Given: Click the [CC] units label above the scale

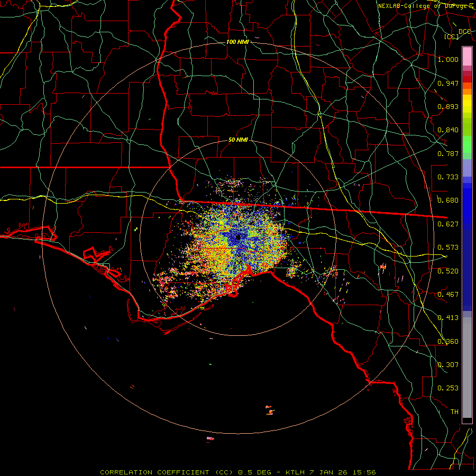Looking at the screenshot, I should click(452, 36).
